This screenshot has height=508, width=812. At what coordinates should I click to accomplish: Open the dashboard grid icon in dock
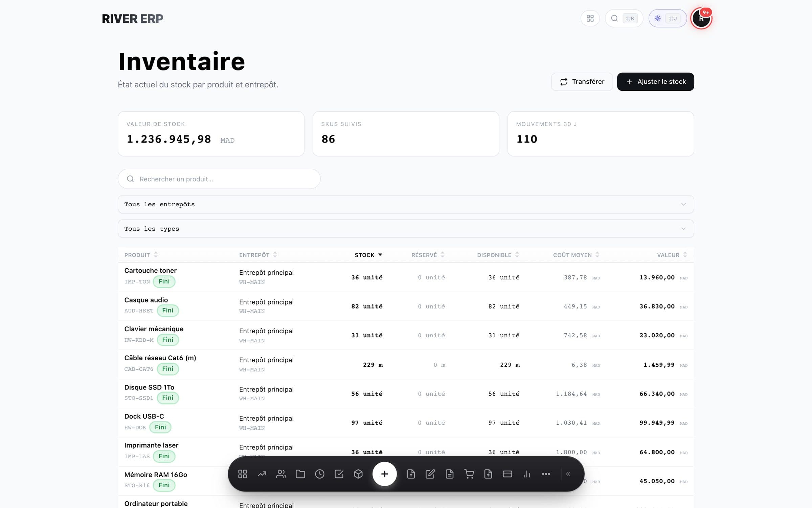pos(243,474)
